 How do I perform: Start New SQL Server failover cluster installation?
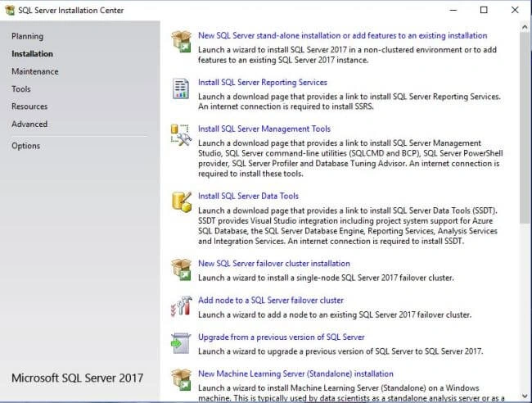pos(274,264)
